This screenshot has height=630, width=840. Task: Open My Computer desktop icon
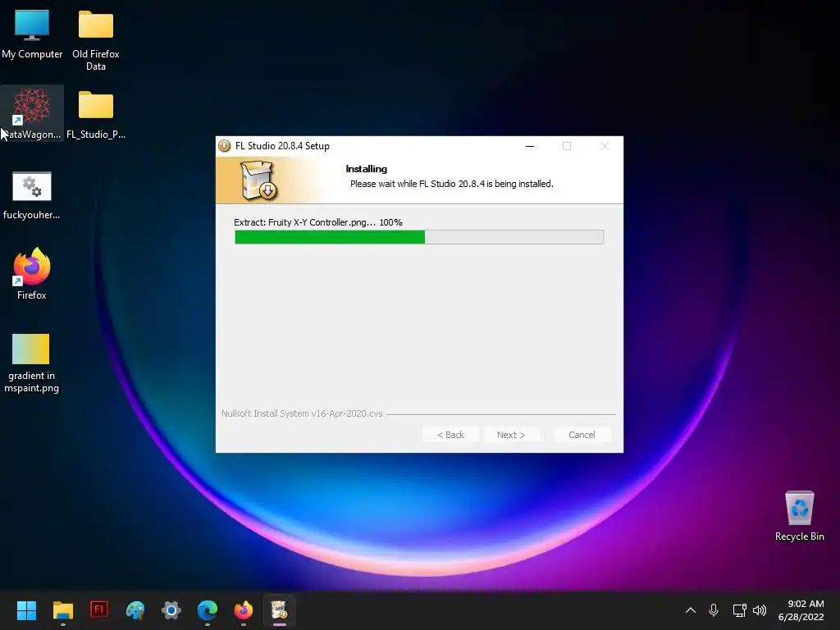pos(32,34)
